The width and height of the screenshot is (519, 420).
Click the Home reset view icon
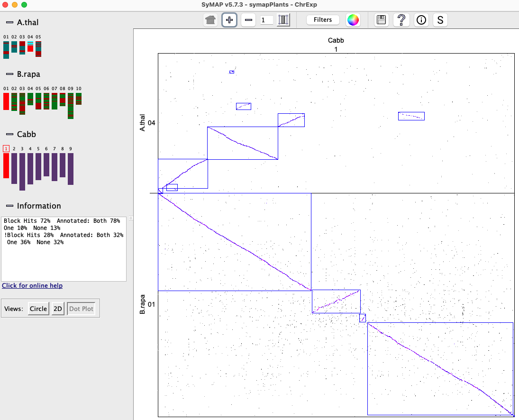click(x=210, y=20)
